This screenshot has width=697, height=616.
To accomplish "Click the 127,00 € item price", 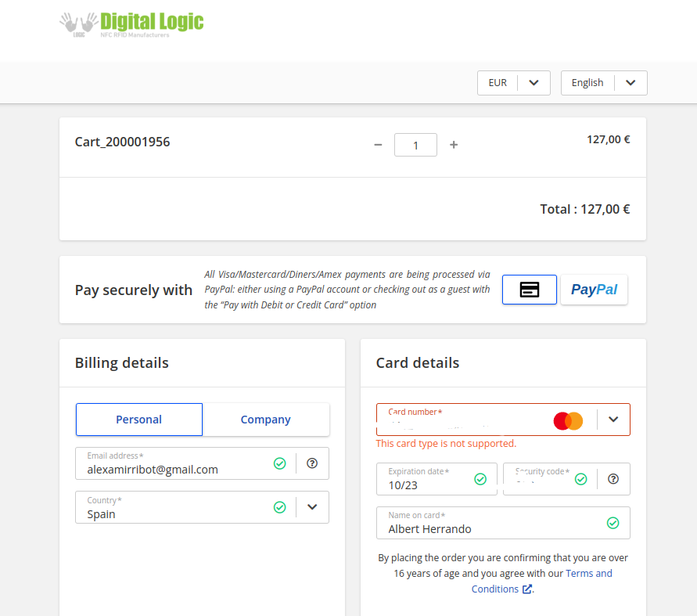I will [x=608, y=139].
